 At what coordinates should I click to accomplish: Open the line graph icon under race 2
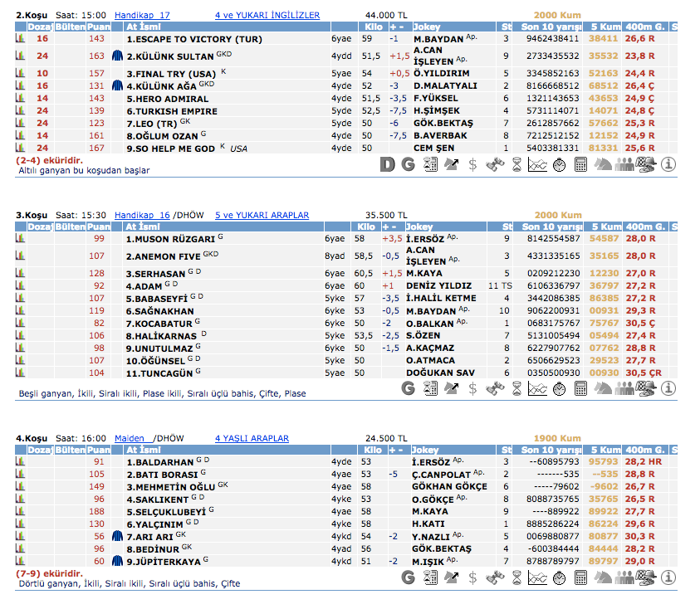tap(537, 164)
